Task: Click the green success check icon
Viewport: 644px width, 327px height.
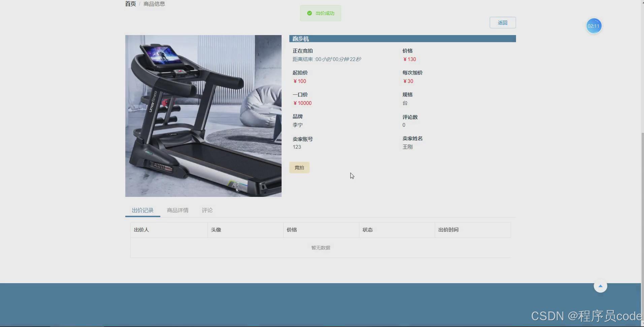Action: [x=309, y=13]
